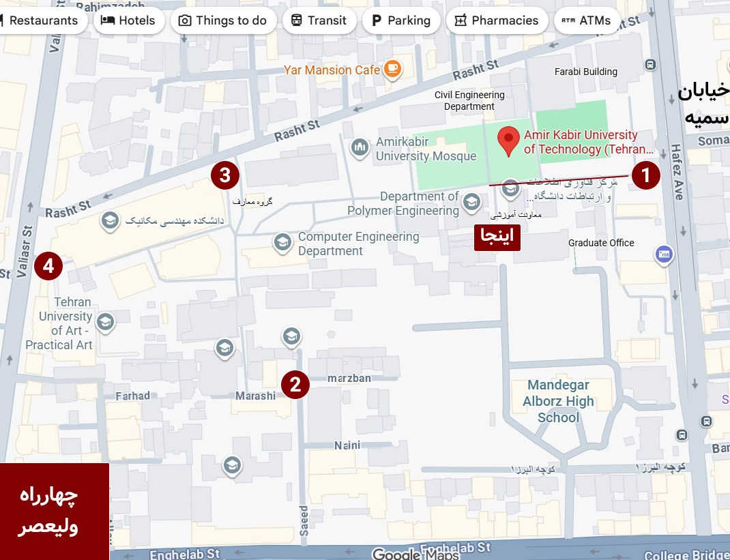
Task: Open the Yar Mansion Cafe marker
Action: (x=392, y=70)
